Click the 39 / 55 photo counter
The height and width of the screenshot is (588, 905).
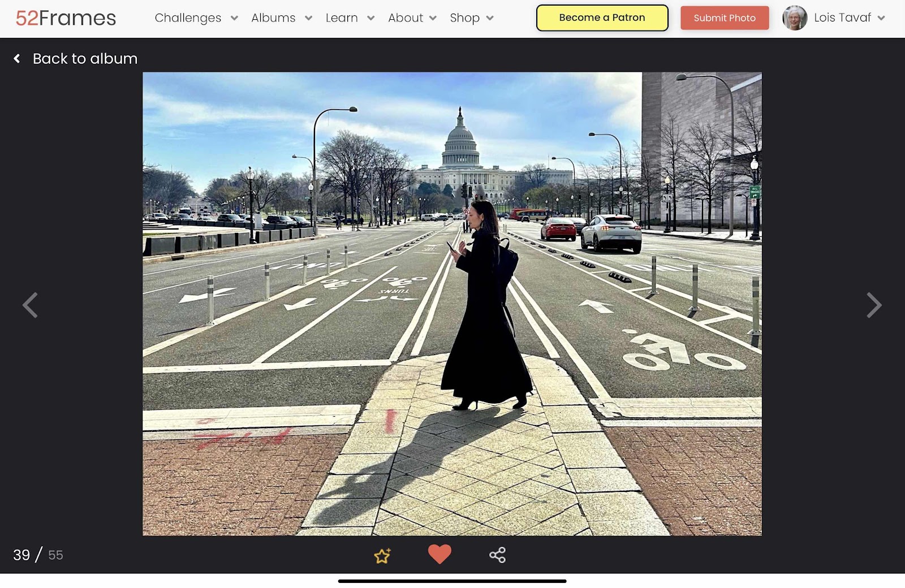(38, 555)
